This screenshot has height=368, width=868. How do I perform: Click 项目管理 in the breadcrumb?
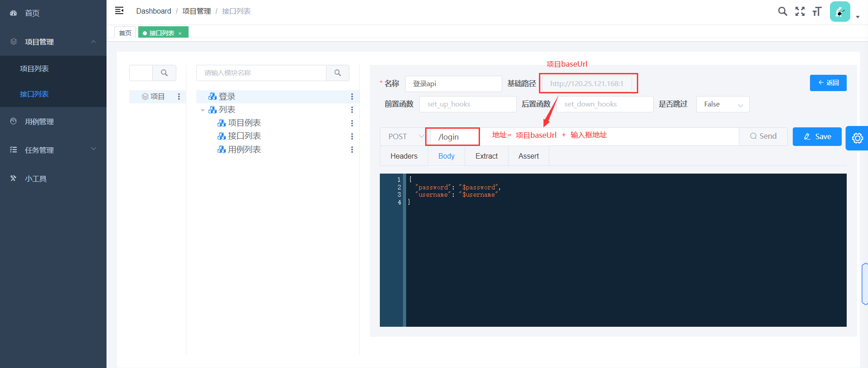(x=196, y=11)
